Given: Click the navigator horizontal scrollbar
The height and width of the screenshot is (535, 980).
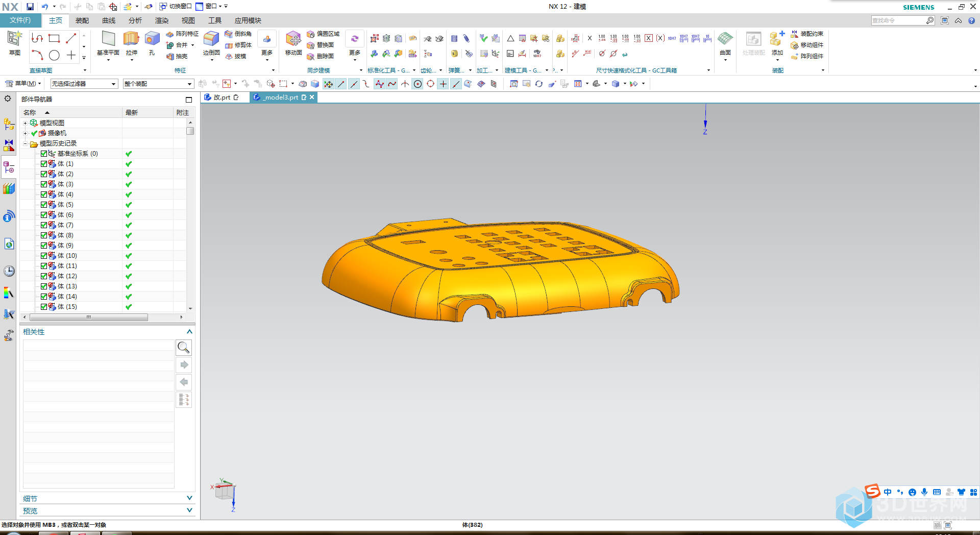Looking at the screenshot, I should [x=89, y=317].
